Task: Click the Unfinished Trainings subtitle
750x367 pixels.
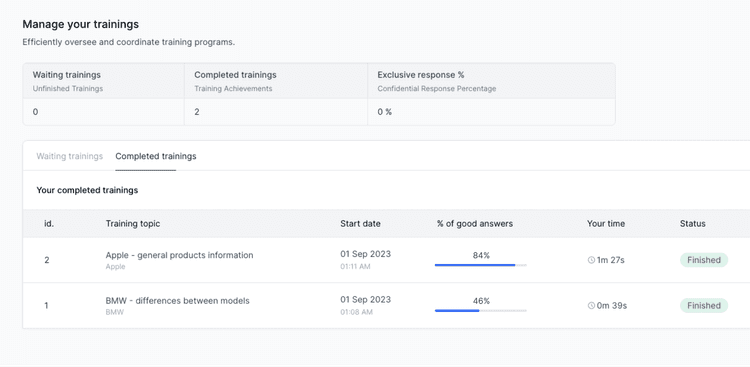Action: (x=68, y=89)
